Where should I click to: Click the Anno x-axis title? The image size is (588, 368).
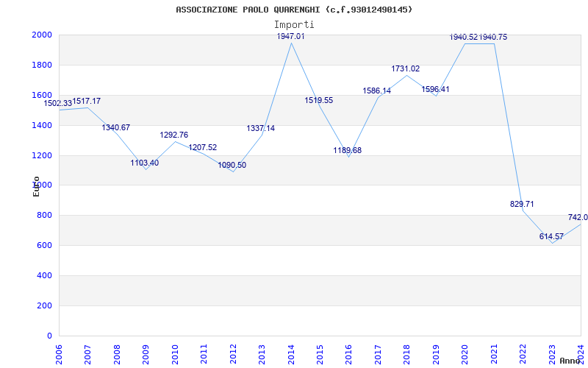(x=571, y=361)
